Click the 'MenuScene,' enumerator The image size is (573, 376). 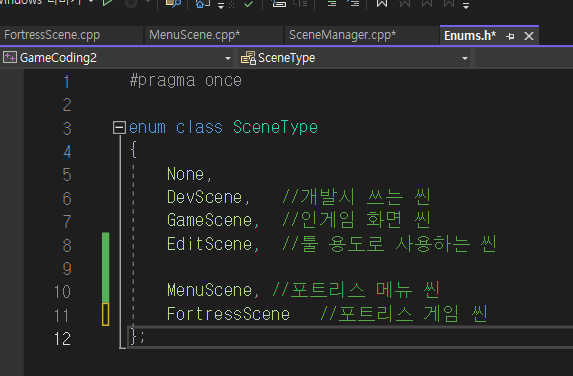tap(213, 290)
